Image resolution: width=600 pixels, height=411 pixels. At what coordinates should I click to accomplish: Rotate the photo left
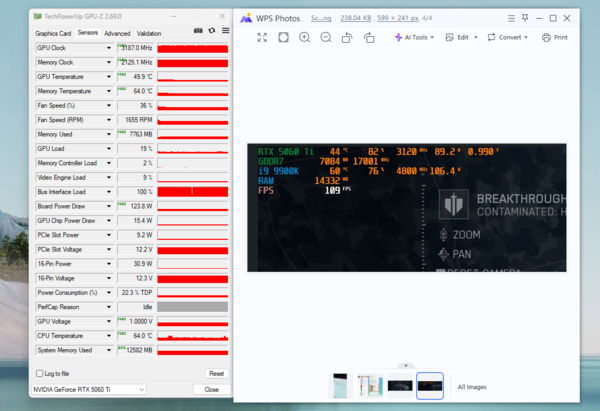tap(347, 38)
